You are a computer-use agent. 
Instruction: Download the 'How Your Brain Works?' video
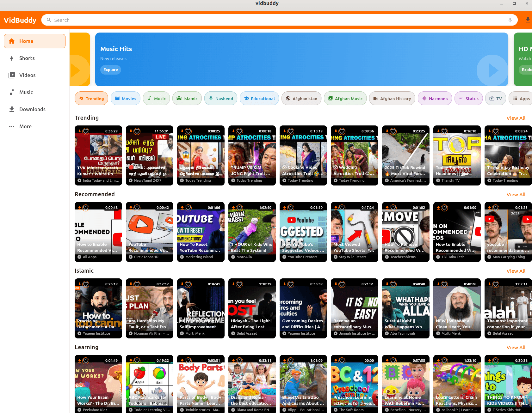pos(80,361)
